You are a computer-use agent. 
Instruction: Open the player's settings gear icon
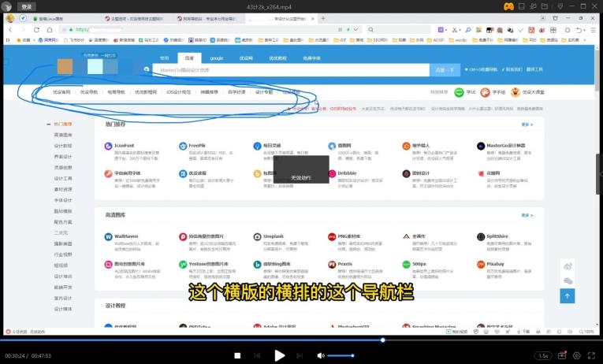(575, 355)
